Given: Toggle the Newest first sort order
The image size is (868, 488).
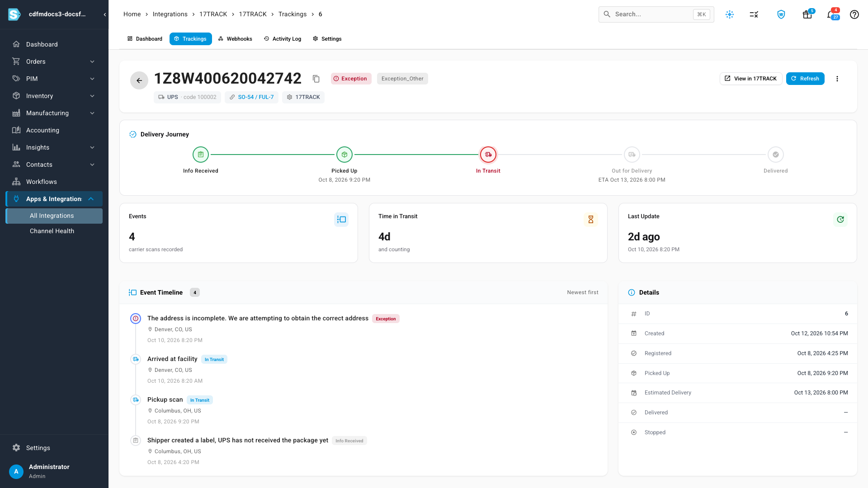Looking at the screenshot, I should (583, 292).
